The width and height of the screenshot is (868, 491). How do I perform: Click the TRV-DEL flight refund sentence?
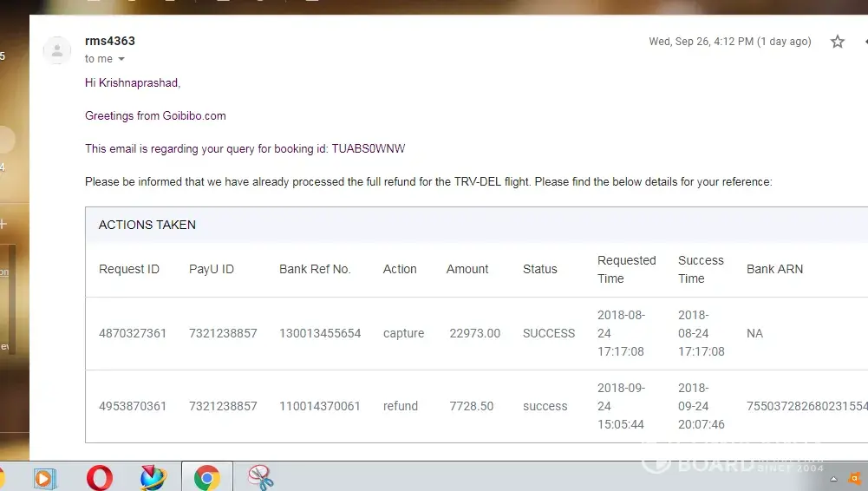click(x=428, y=182)
